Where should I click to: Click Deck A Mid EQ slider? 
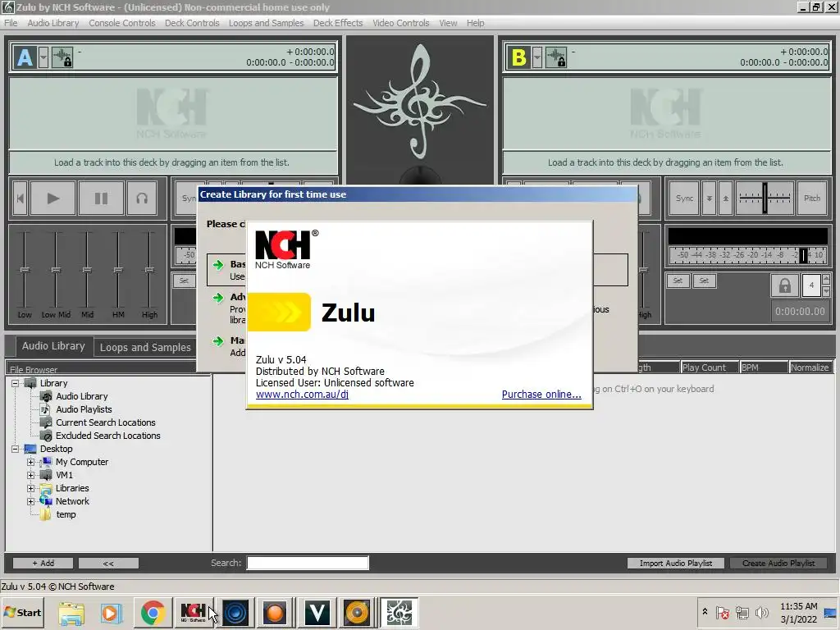click(87, 271)
